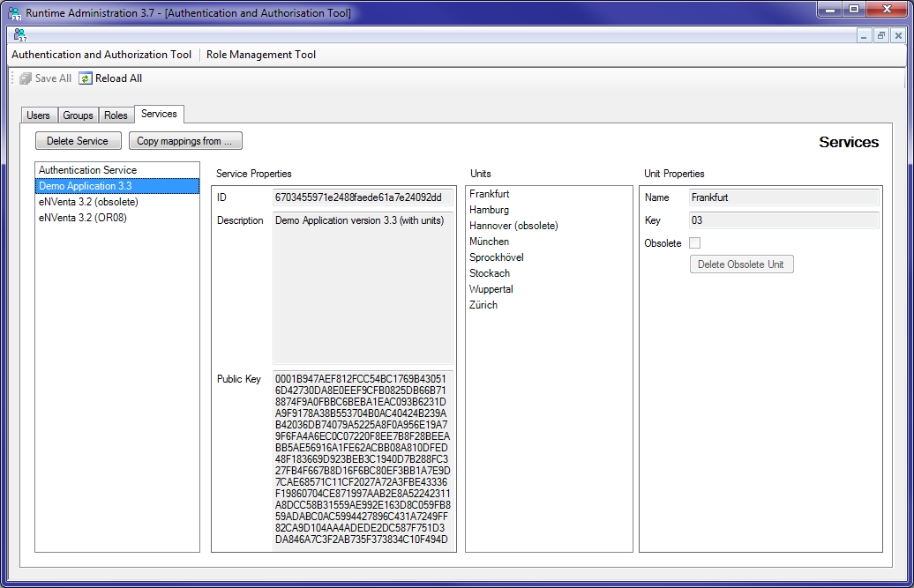Viewport: 914px width, 588px height.
Task: Click inside the Name field showing Frankfurt
Action: (x=783, y=197)
